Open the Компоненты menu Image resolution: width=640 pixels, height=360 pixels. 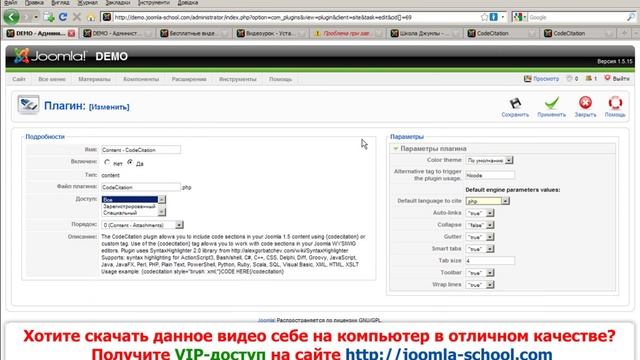point(141,79)
